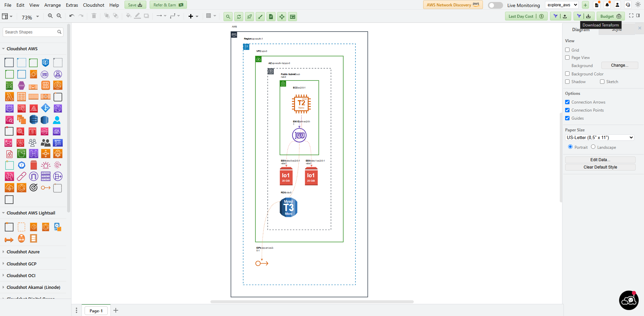Click the chat assistant bubble icon
This screenshot has width=644, height=316.
click(x=629, y=300)
